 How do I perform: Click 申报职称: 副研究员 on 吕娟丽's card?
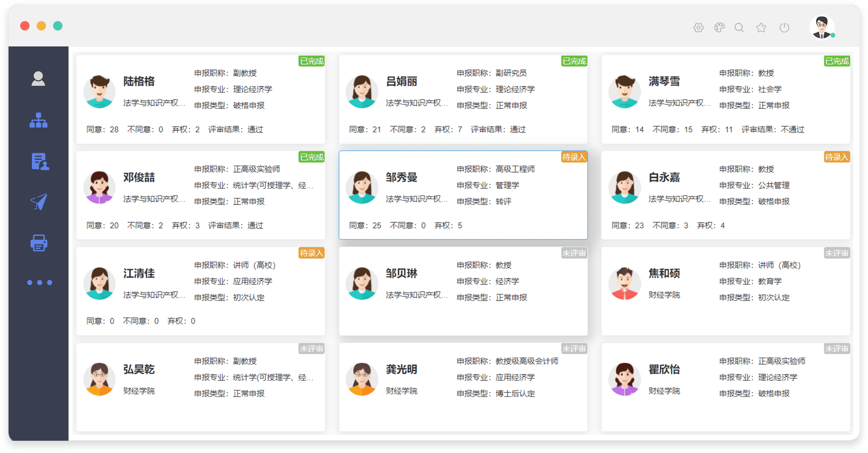(492, 73)
